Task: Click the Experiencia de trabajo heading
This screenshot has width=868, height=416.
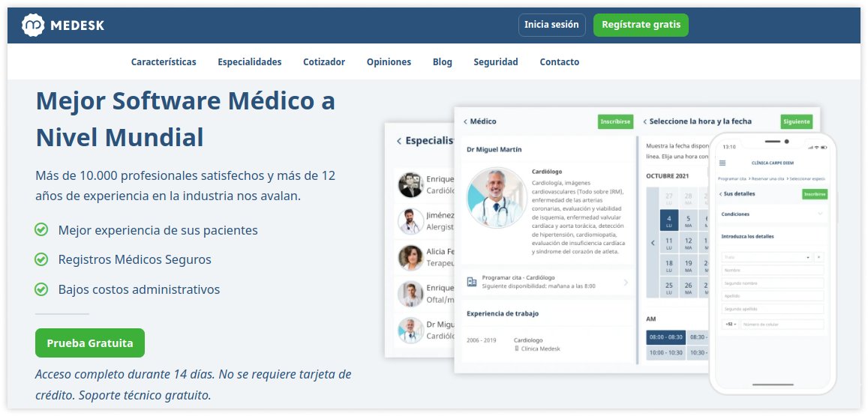Action: [x=502, y=313]
